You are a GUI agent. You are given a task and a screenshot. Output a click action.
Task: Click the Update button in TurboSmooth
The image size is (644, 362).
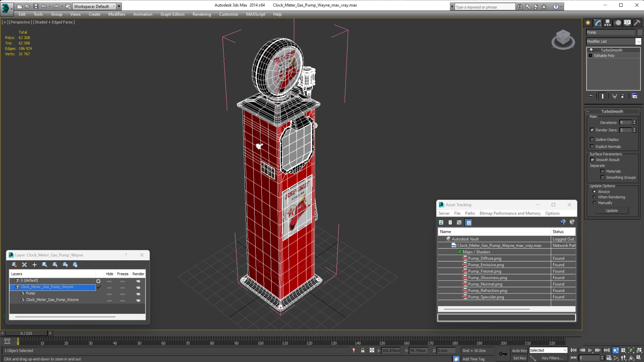coord(612,210)
